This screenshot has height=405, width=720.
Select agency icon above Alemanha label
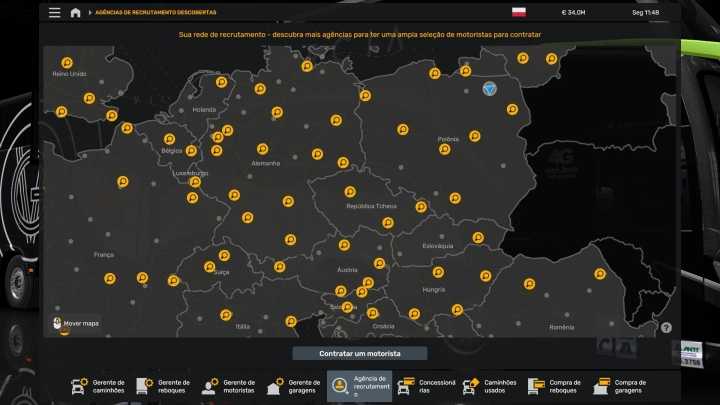pyautogui.click(x=263, y=149)
